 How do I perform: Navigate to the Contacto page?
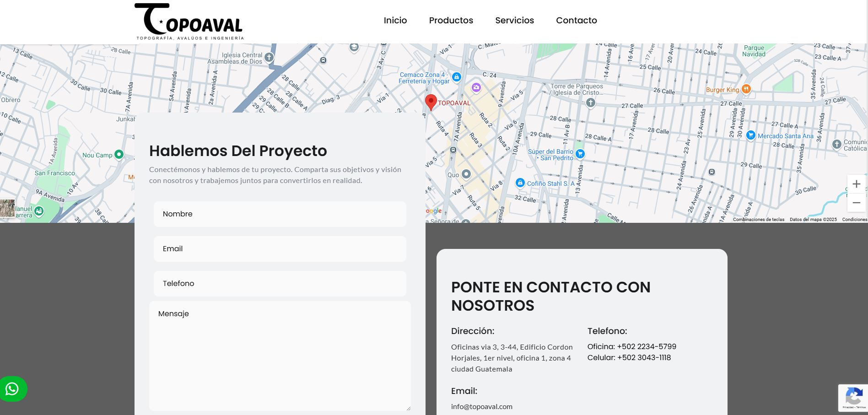pos(576,21)
